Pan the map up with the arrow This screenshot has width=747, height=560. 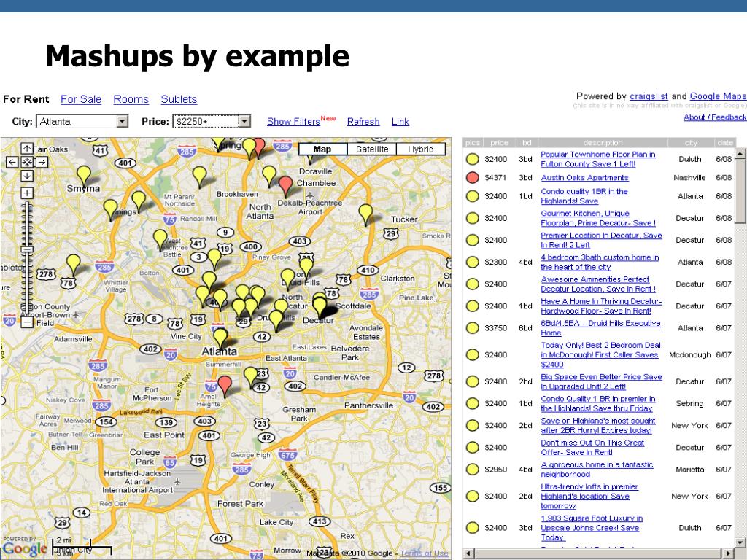click(x=27, y=149)
